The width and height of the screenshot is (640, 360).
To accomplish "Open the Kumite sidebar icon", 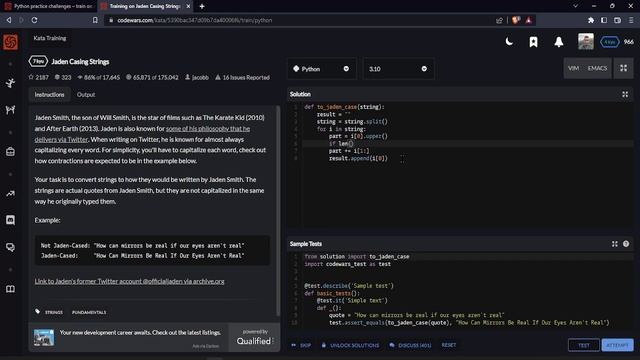I will [x=11, y=109].
